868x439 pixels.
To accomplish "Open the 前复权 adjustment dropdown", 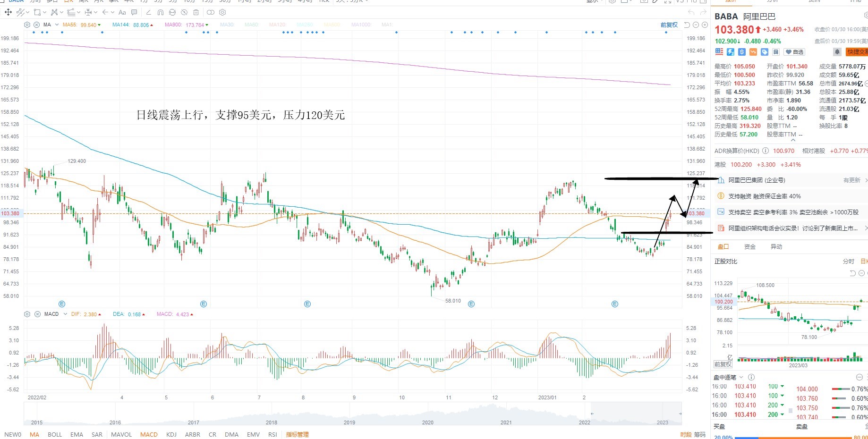I will [669, 25].
